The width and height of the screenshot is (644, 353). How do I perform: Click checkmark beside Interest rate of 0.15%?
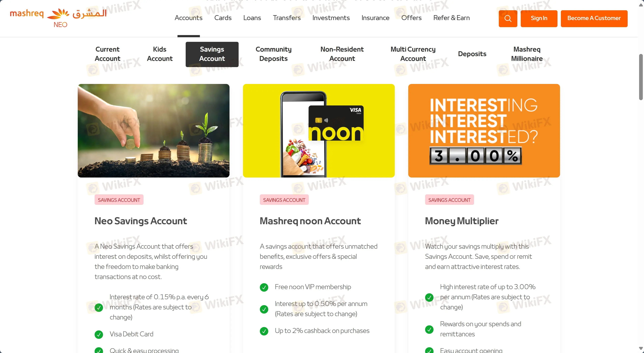(99, 307)
